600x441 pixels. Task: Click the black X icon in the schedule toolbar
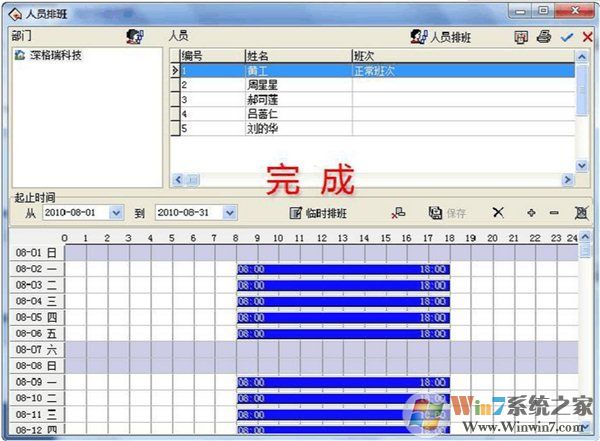click(498, 212)
